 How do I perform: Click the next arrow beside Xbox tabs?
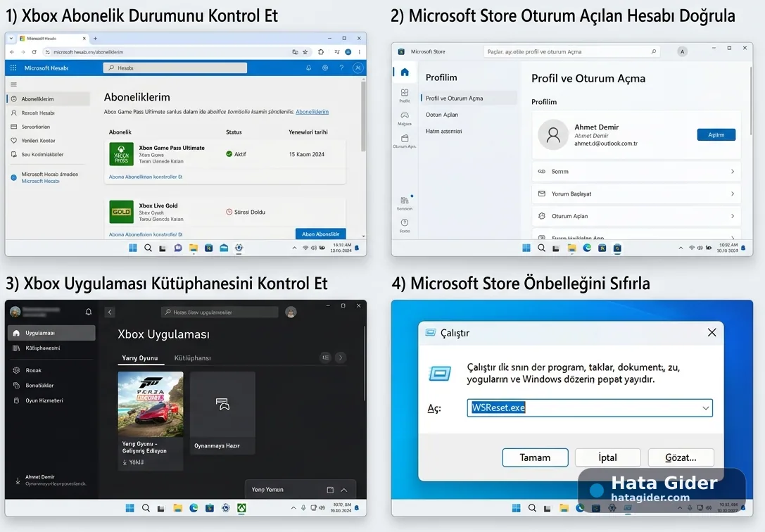click(341, 358)
